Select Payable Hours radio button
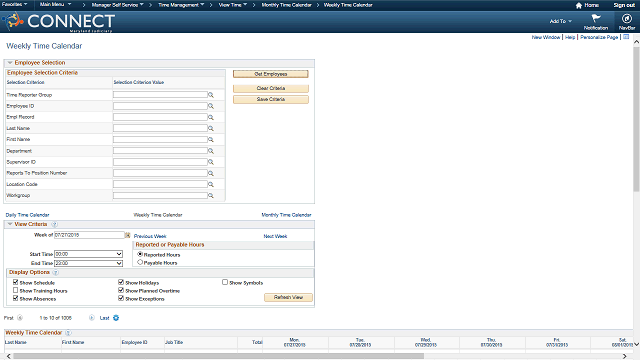Image resolution: width=640 pixels, height=360 pixels. point(140,262)
